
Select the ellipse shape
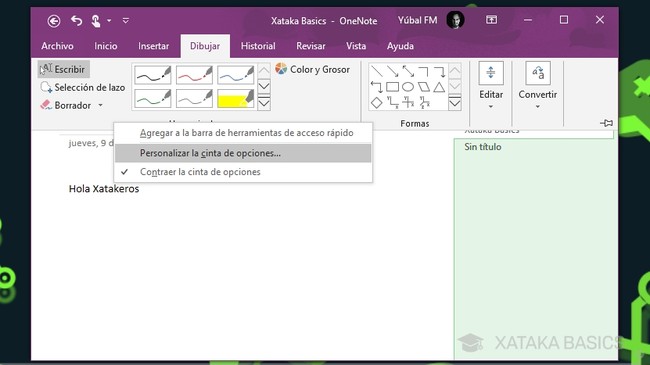(x=408, y=87)
